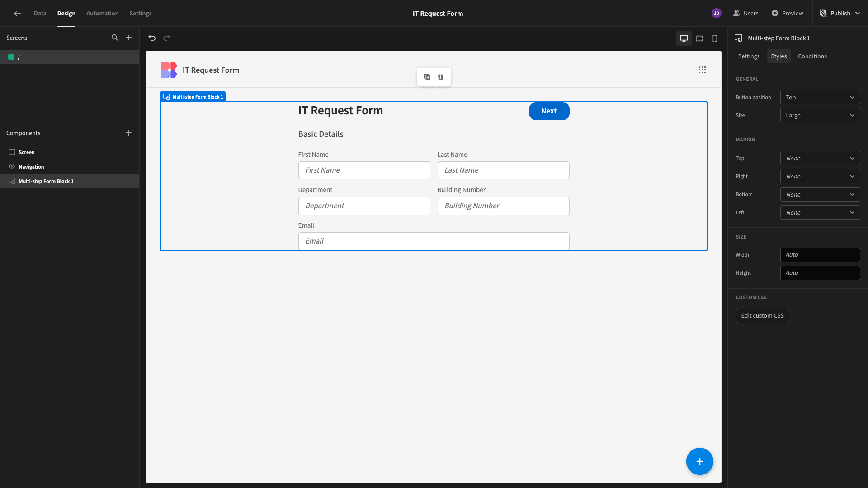Open the app grid menu icon

[x=702, y=70]
